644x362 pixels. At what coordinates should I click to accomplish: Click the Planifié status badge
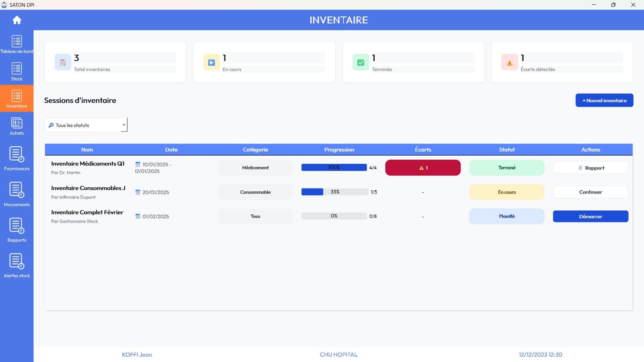tap(507, 216)
